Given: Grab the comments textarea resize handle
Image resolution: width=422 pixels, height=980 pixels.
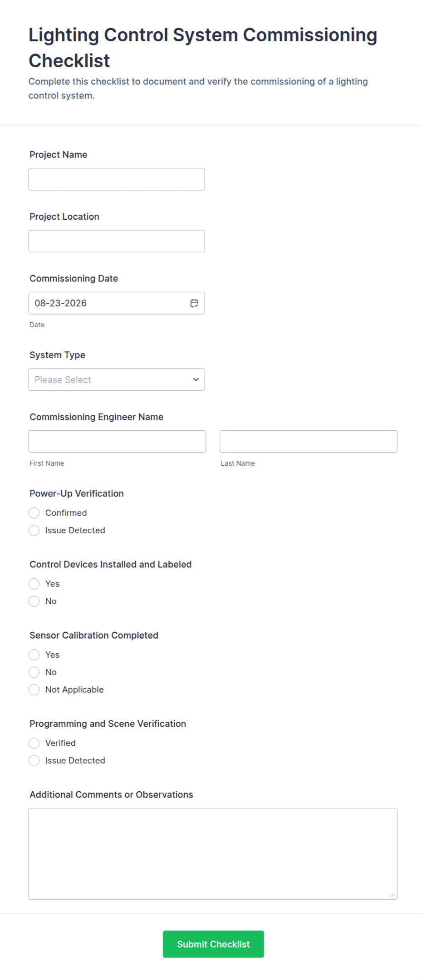Looking at the screenshot, I should pyautogui.click(x=393, y=895).
